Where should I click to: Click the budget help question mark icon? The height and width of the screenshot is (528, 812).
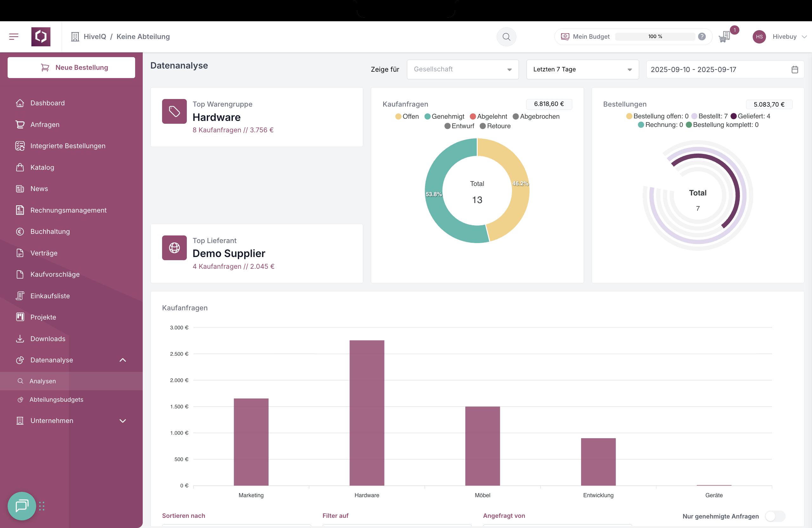pos(702,36)
